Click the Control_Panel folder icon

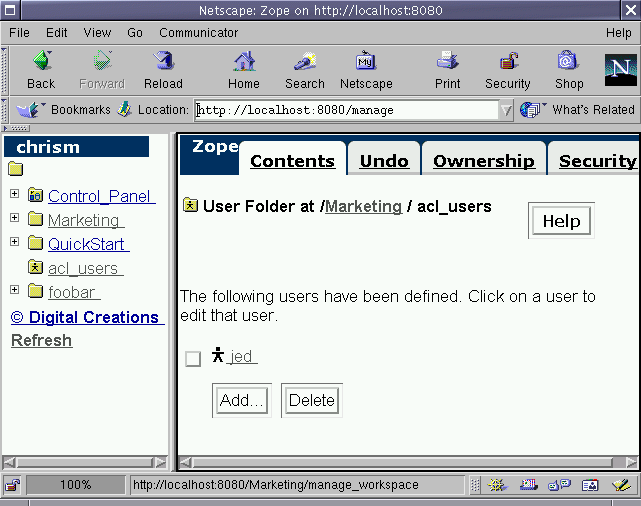point(36,195)
